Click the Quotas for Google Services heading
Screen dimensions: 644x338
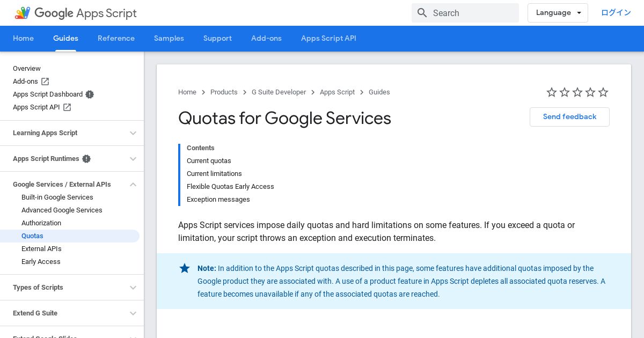tap(284, 118)
